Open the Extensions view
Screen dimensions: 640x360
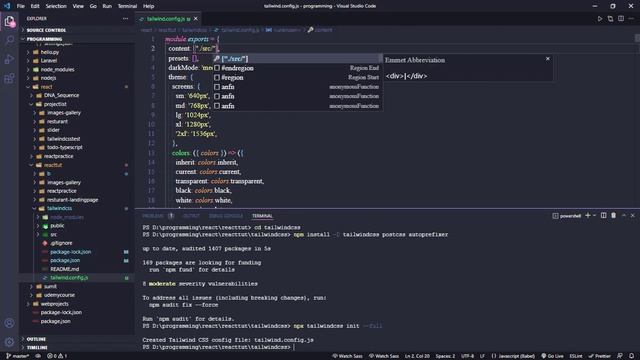(9, 78)
